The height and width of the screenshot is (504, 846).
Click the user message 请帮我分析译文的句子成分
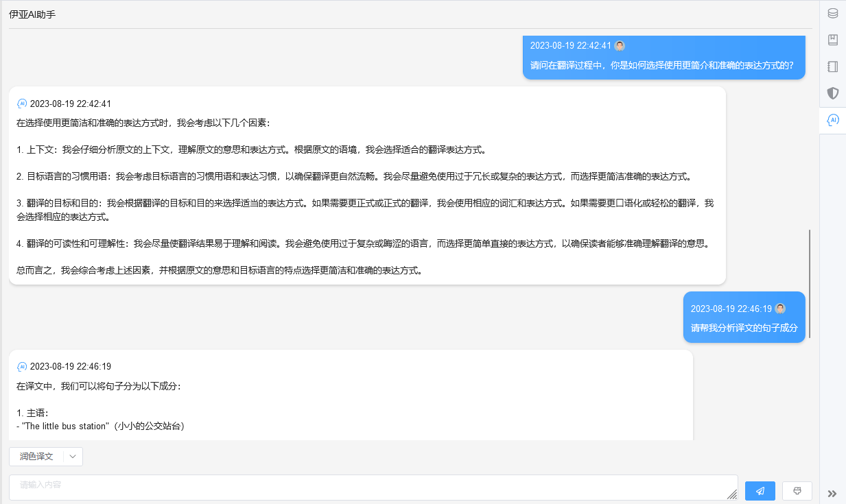point(744,328)
